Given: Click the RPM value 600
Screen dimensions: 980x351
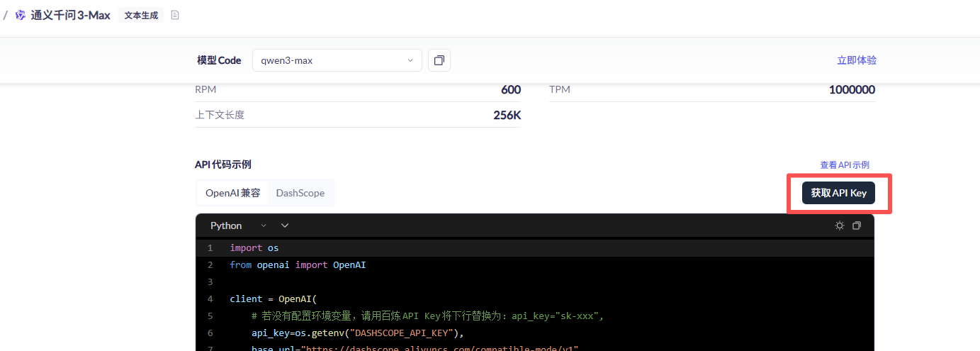Looking at the screenshot, I should point(511,90).
